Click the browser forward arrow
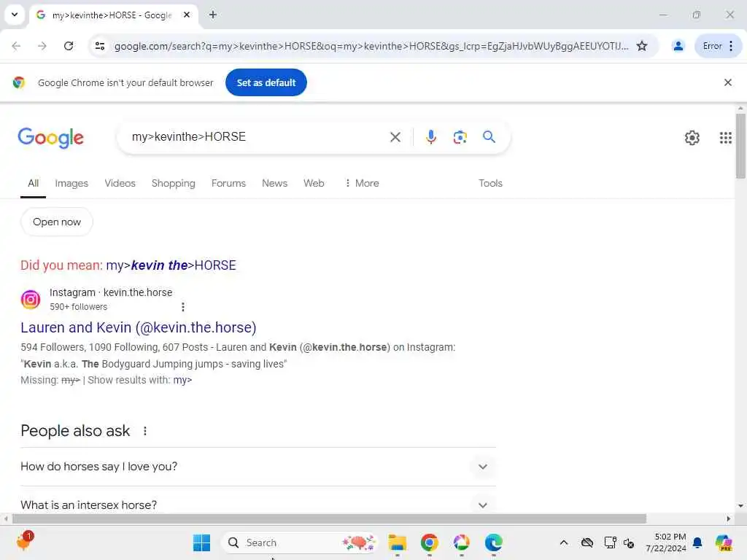 (42, 46)
